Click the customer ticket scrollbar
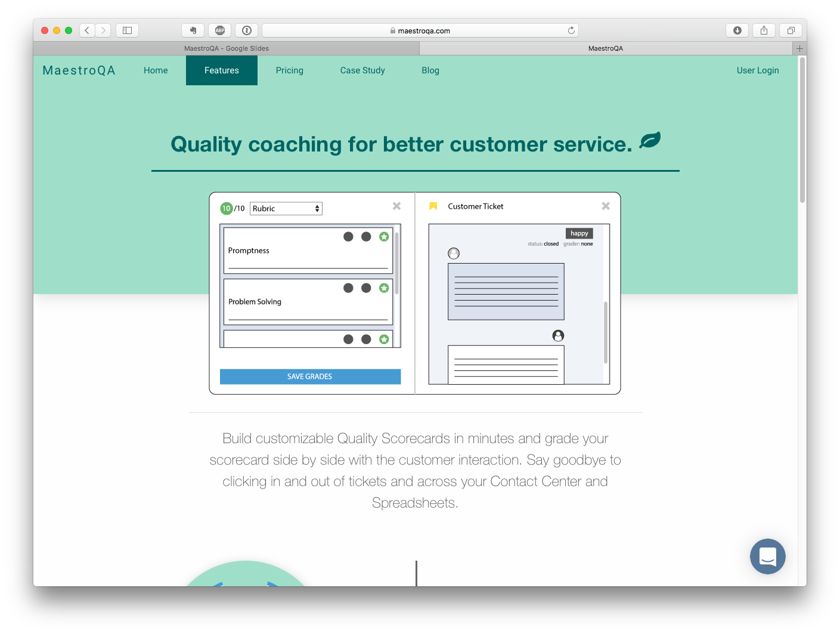This screenshot has height=634, width=840. point(606,332)
